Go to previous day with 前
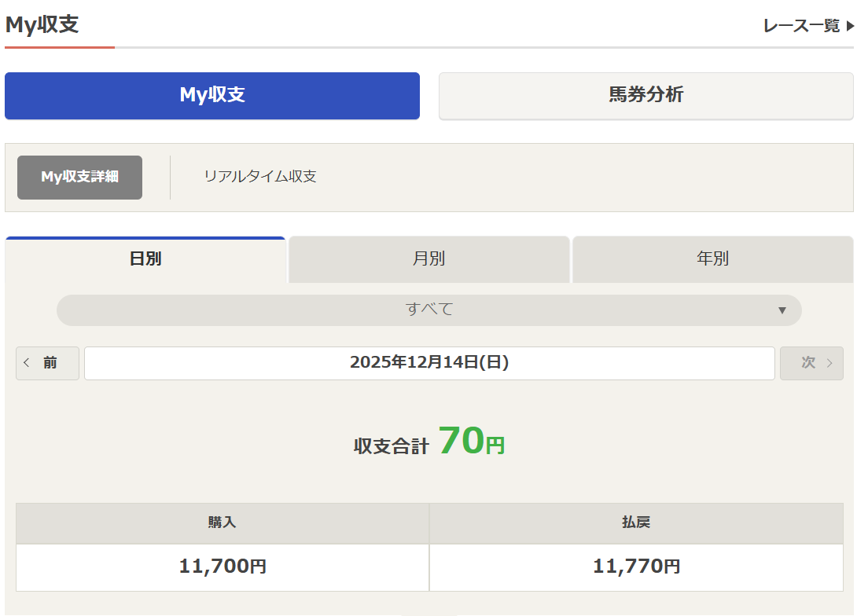857x616 pixels. pyautogui.click(x=48, y=363)
